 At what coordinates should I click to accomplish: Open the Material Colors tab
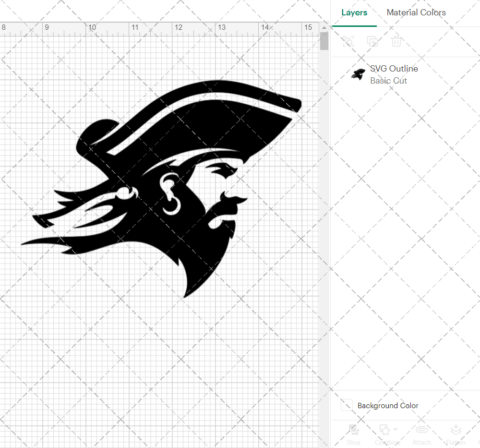click(416, 12)
